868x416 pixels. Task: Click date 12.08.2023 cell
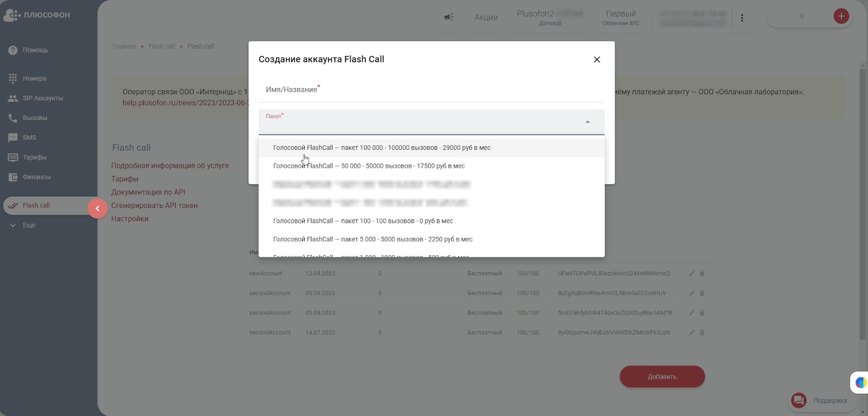tap(320, 274)
